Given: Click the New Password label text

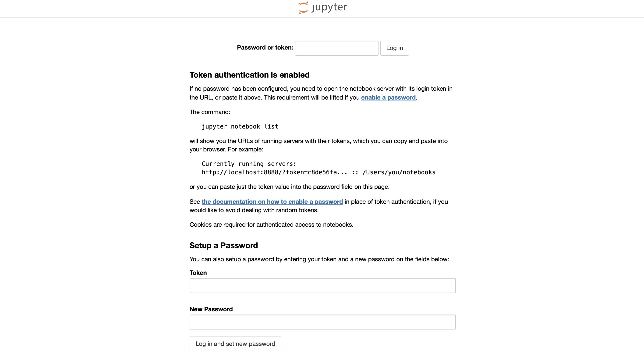Looking at the screenshot, I should [x=211, y=309].
